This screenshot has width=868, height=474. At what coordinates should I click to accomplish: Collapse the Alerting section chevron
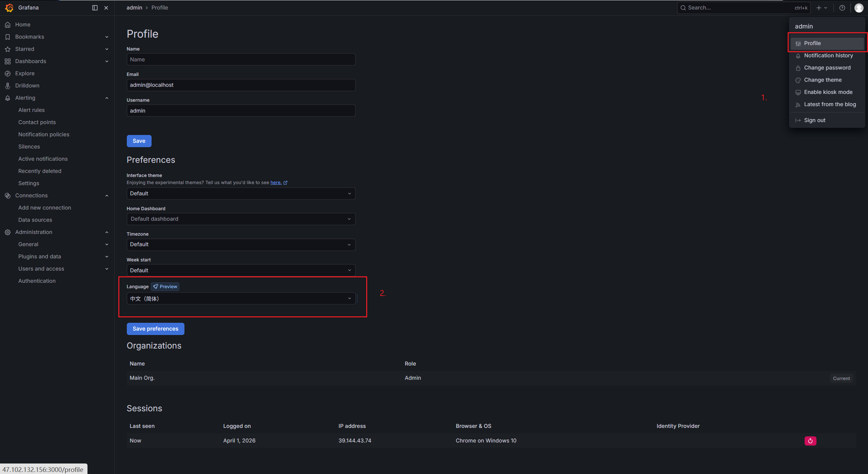[x=107, y=98]
